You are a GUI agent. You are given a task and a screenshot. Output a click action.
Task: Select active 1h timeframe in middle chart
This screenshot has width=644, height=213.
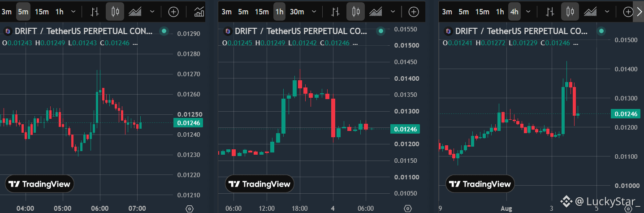279,12
